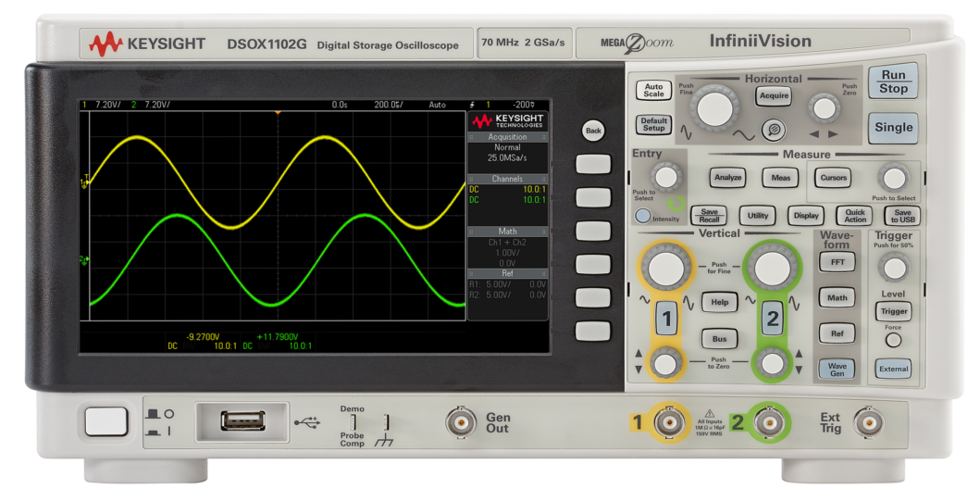Click the small Horizontal position knob
The image size is (980, 502).
click(x=825, y=108)
